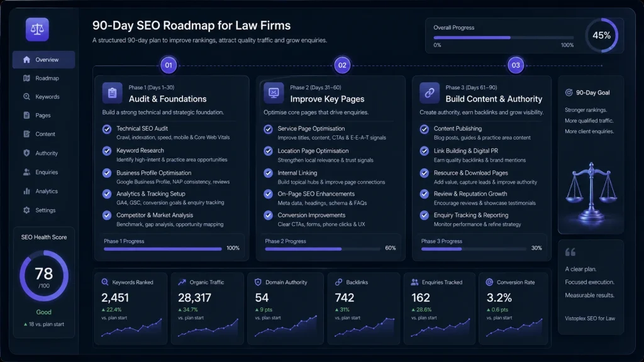Toggle the Business Profile Optimisation checkmark

[x=107, y=173]
